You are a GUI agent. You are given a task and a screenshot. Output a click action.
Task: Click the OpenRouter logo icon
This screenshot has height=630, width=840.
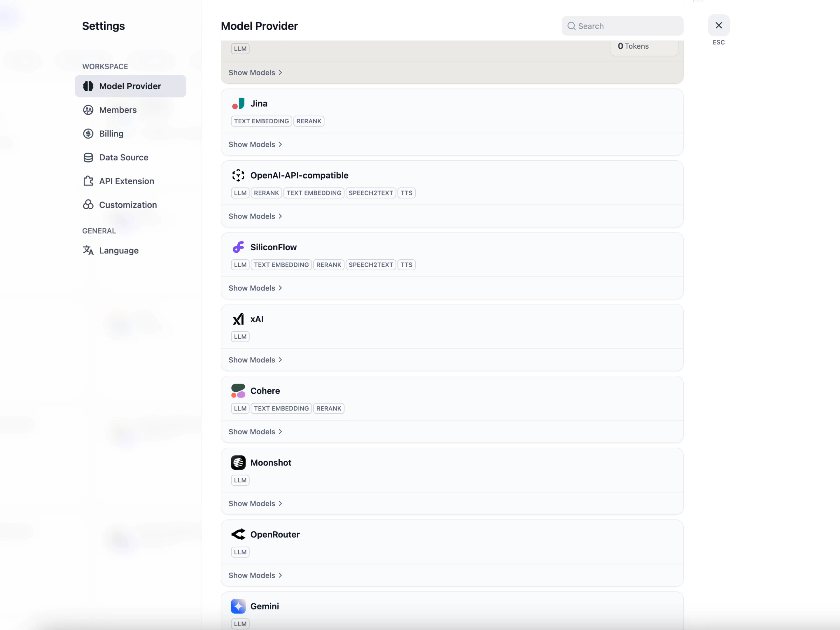tap(238, 534)
